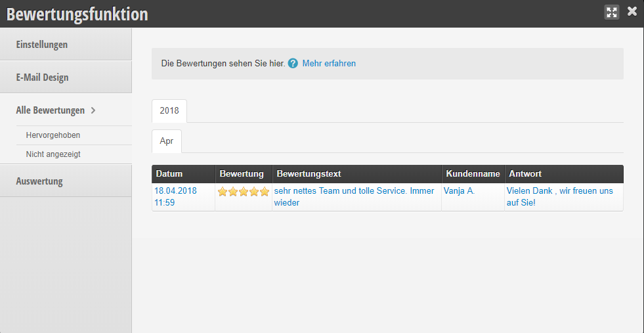Select Alle Bewertungen in sidebar

coord(50,110)
